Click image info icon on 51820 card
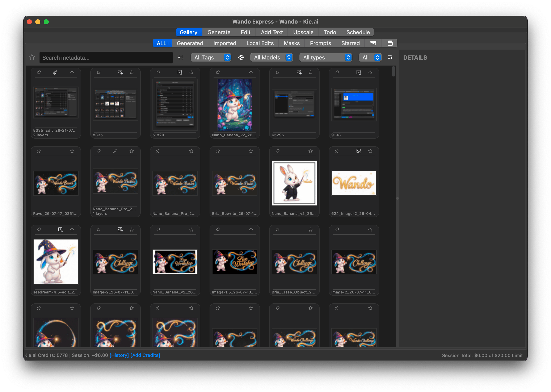Viewport: 551px width, 392px height. point(180,72)
